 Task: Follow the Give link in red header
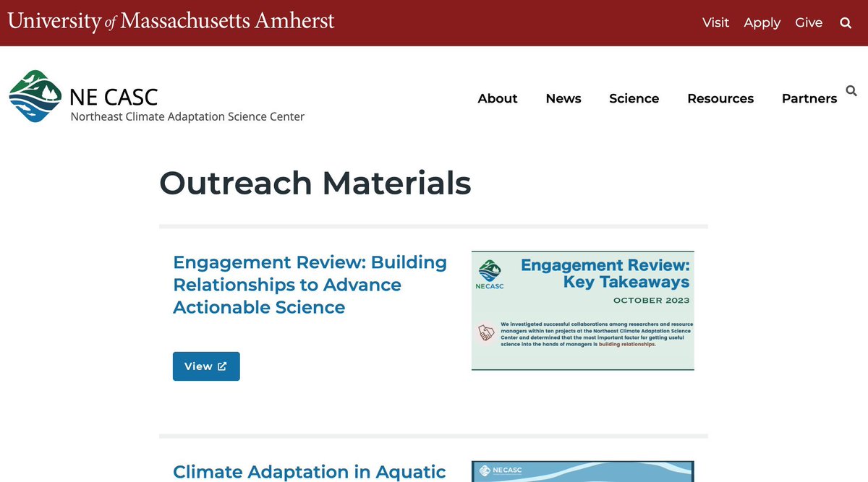point(809,22)
